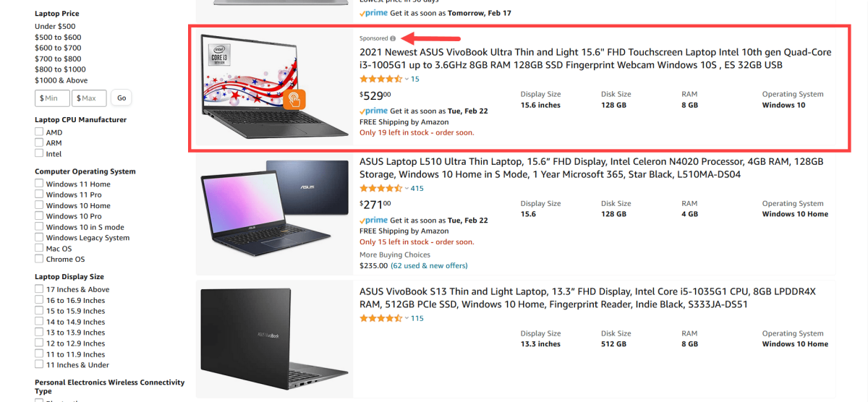This screenshot has height=402, width=868.
Task: Click star rating of VivoBook S13
Action: coord(380,318)
